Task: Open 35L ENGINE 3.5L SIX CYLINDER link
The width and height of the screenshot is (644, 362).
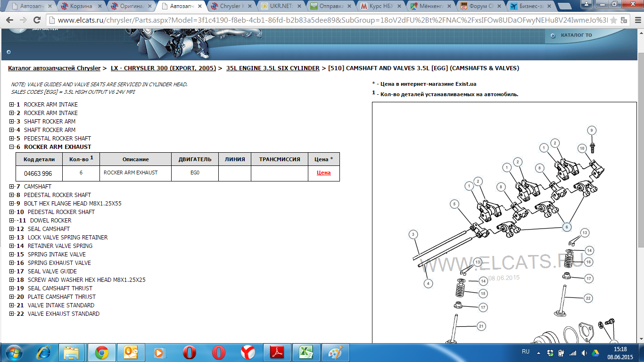Action: point(273,68)
